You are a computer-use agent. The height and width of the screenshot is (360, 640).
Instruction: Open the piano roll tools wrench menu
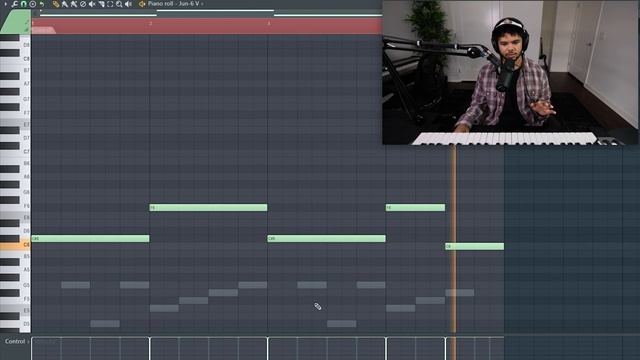tap(15, 4)
